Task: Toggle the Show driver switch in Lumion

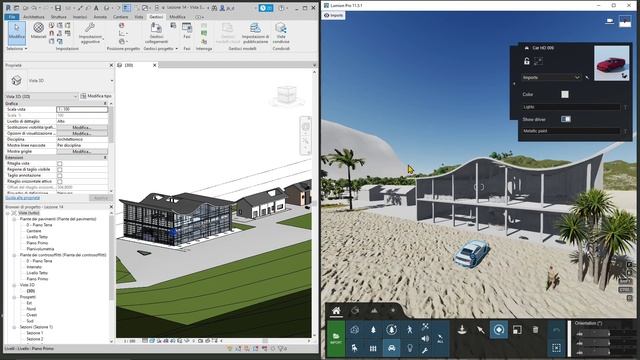Action: pyautogui.click(x=566, y=119)
